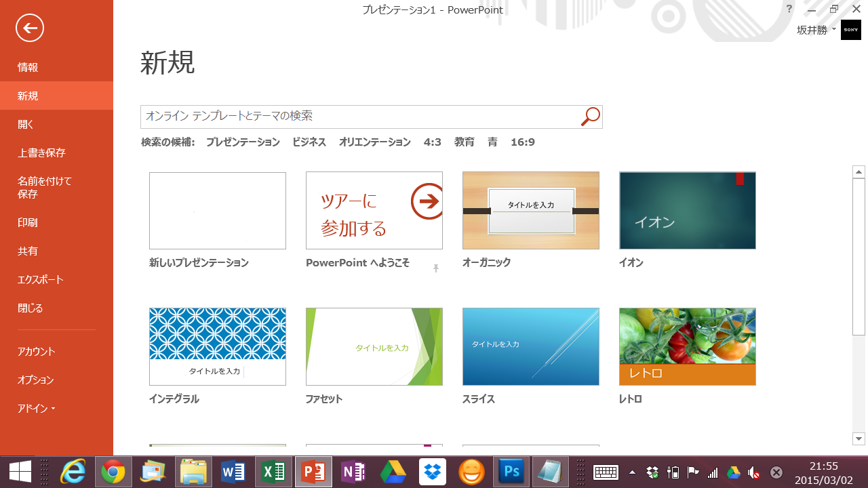Open オプション settings

click(57, 380)
